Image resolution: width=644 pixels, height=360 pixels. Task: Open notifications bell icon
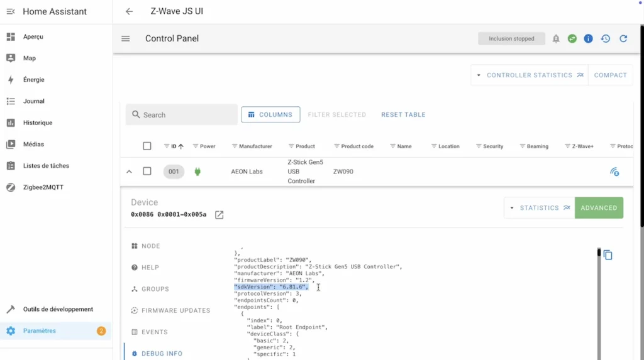click(x=556, y=38)
